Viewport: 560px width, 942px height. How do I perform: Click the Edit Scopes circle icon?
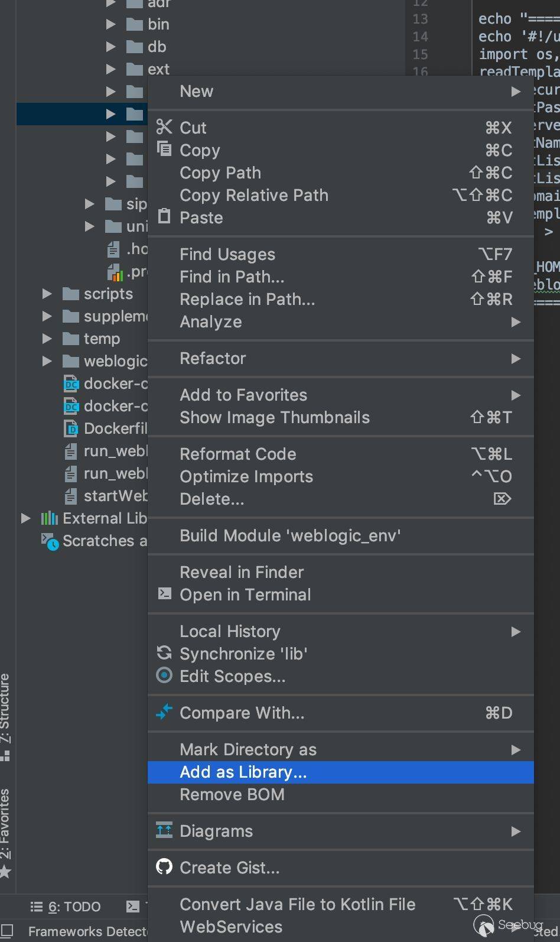[x=164, y=675]
